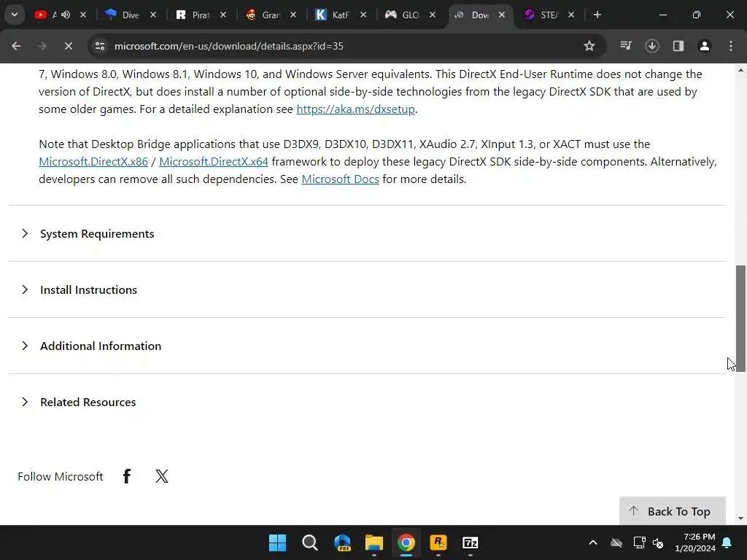Open File Explorer from taskbar
This screenshot has height=560, width=747.
point(374,542)
